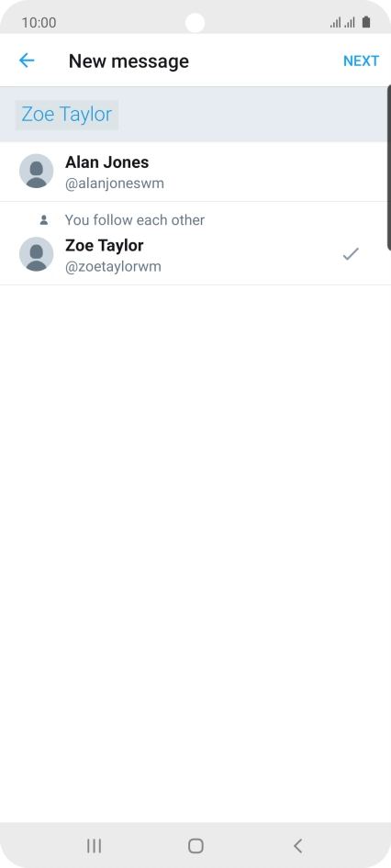391x868 pixels.
Task: Tap the system back chevron at bottom
Action: (x=297, y=845)
